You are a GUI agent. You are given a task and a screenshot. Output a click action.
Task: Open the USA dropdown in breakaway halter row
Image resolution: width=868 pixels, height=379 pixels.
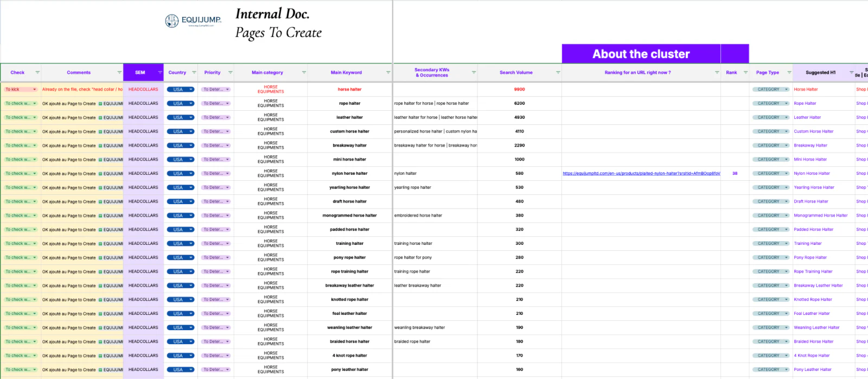pyautogui.click(x=181, y=146)
